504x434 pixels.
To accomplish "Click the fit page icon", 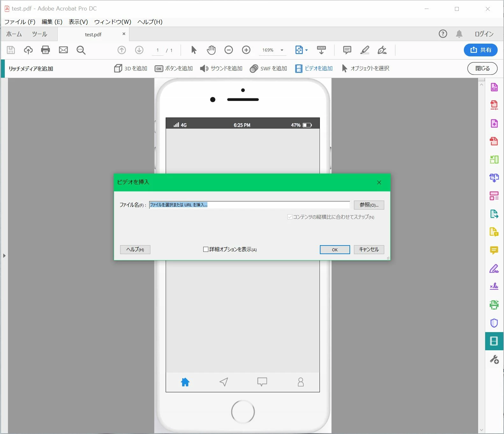I will click(299, 50).
